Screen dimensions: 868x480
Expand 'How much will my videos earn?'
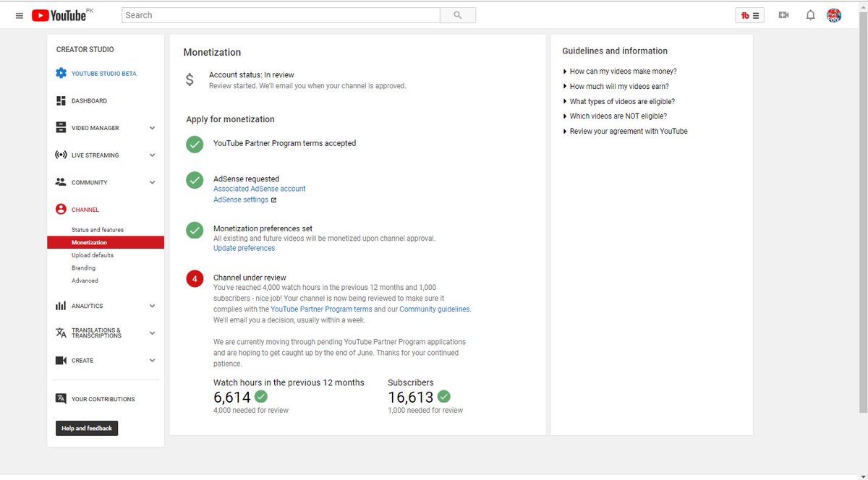pos(616,87)
